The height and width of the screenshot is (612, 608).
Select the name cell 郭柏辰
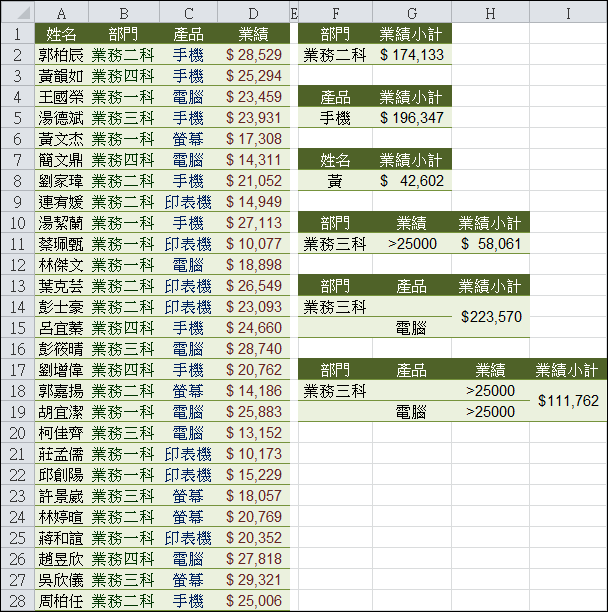(x=61, y=55)
